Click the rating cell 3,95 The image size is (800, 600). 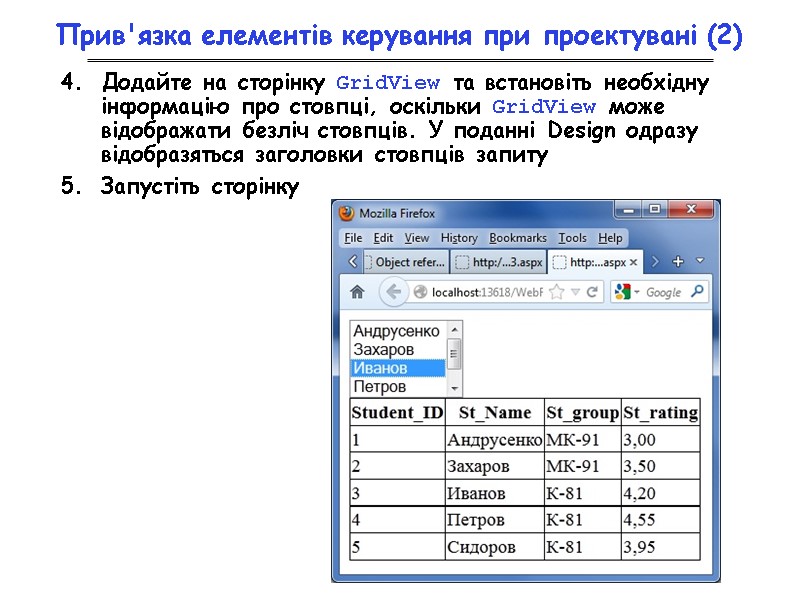pos(661,546)
